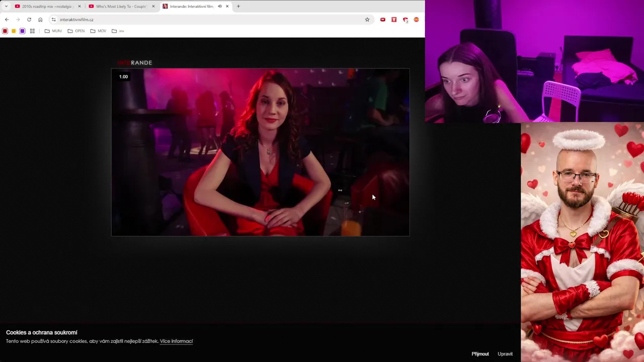Image resolution: width=644 pixels, height=362 pixels.
Task: Reload the current page
Action: click(x=29, y=20)
